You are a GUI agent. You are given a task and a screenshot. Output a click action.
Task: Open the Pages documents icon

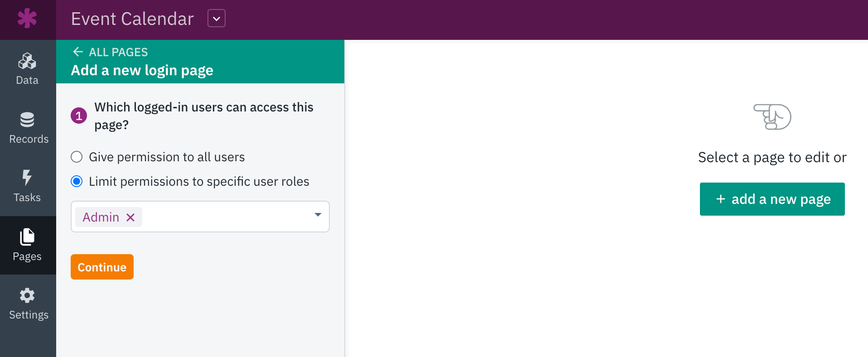click(27, 236)
